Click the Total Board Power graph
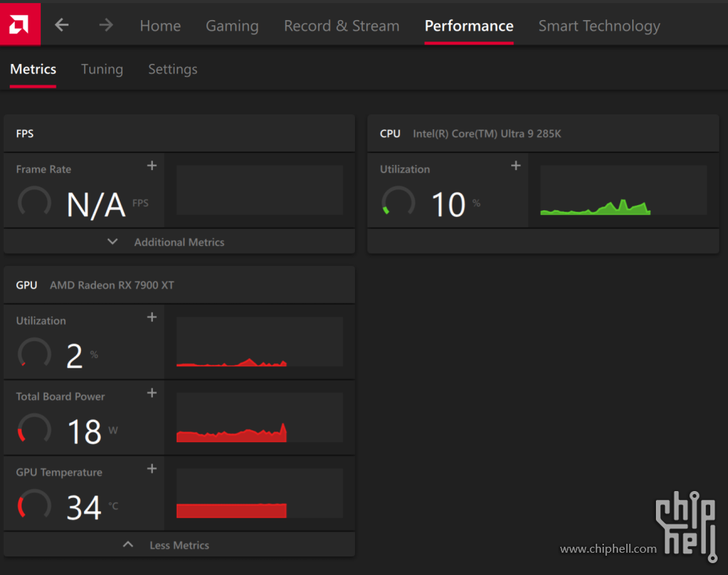This screenshot has width=728, height=575. [x=259, y=418]
